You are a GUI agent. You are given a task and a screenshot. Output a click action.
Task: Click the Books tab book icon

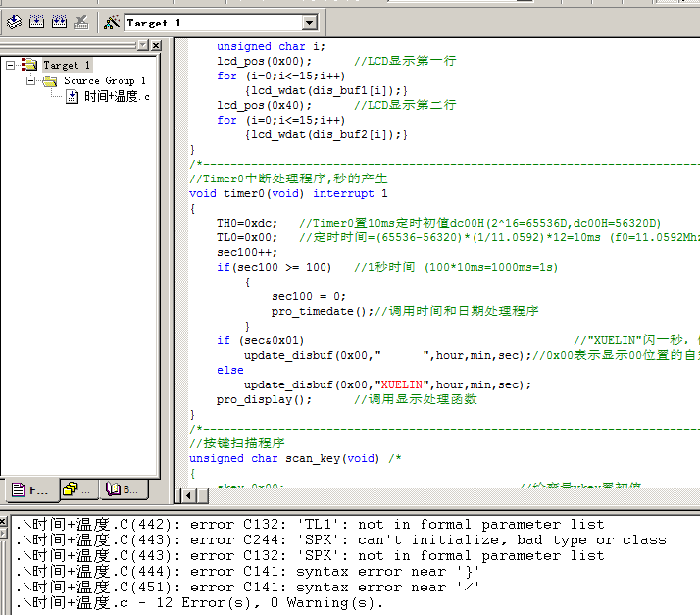113,489
